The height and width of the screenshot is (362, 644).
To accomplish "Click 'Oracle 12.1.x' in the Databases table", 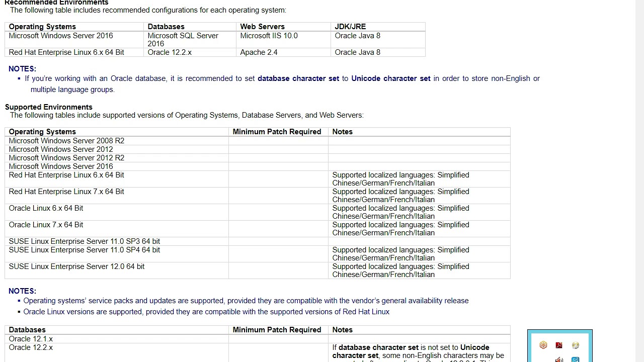I will click(31, 339).
